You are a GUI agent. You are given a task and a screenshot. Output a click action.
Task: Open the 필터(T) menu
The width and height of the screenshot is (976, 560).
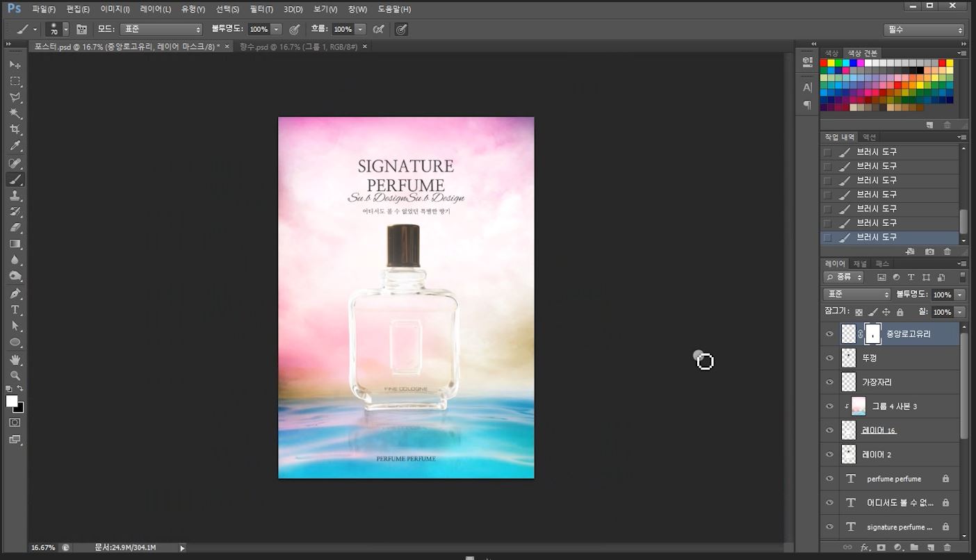point(261,9)
